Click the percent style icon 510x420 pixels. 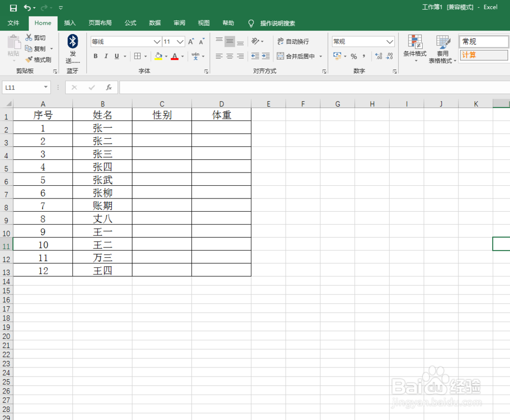354,56
